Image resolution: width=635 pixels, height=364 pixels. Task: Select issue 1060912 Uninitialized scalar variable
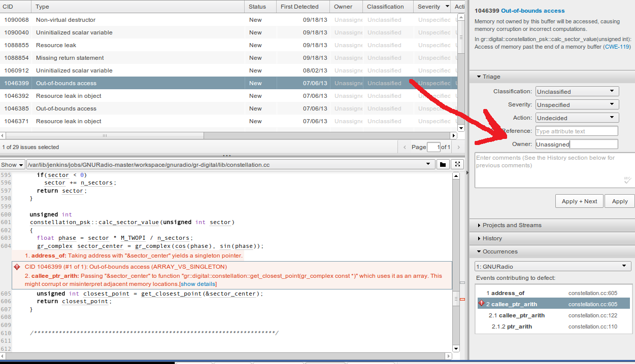coord(228,70)
